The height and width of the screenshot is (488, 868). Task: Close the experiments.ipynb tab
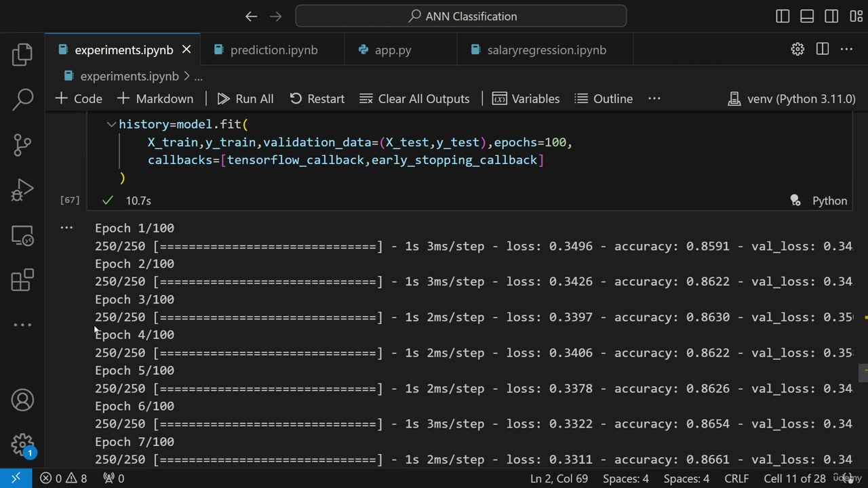click(186, 49)
